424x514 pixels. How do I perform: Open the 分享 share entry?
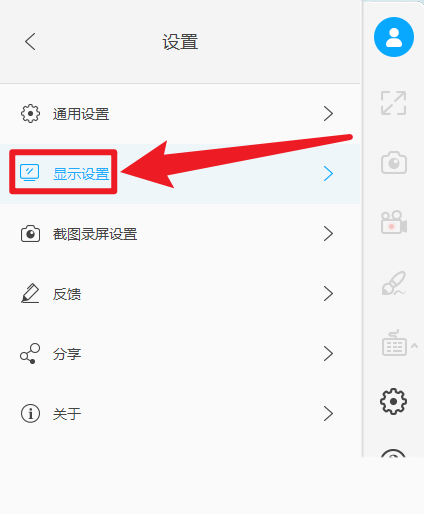(x=180, y=354)
